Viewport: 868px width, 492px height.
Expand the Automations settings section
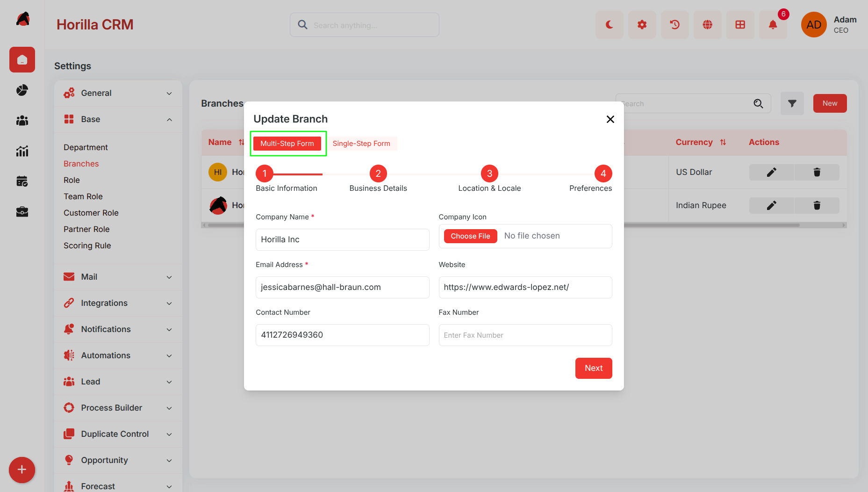click(x=118, y=355)
